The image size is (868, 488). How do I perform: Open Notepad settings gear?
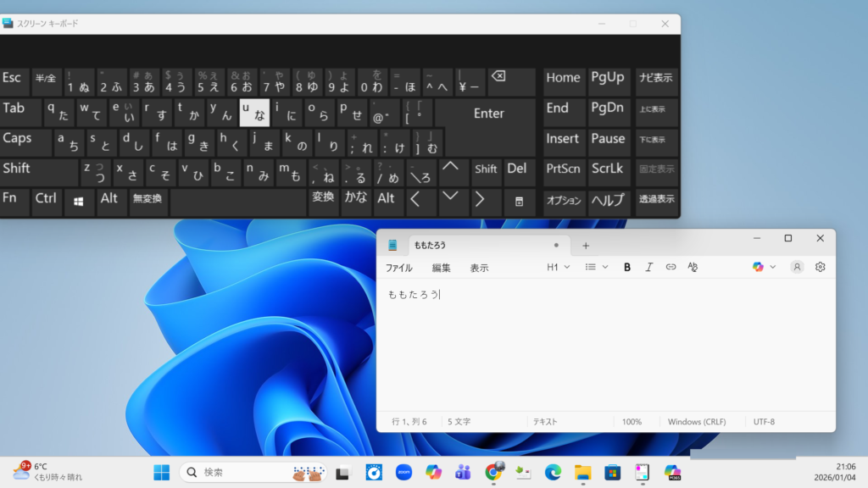pyautogui.click(x=820, y=267)
